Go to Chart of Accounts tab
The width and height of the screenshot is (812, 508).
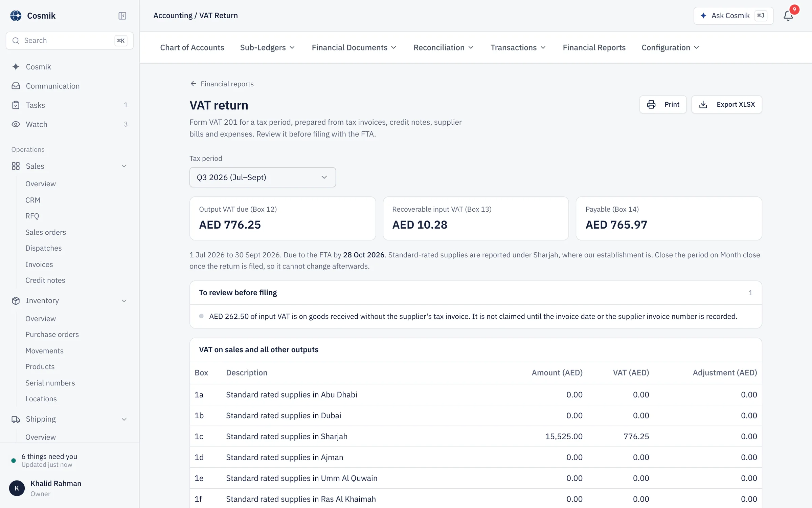(x=192, y=47)
